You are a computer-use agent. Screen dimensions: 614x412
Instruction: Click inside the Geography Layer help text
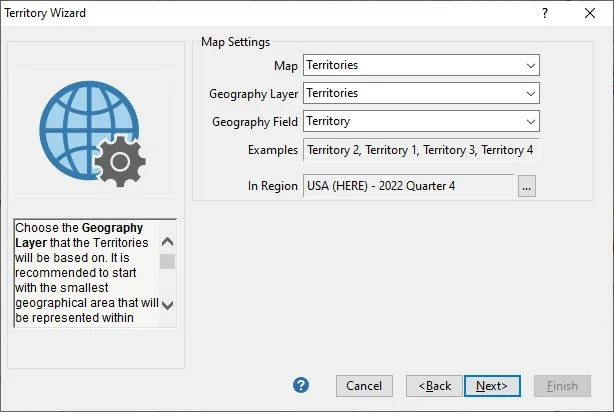click(85, 273)
